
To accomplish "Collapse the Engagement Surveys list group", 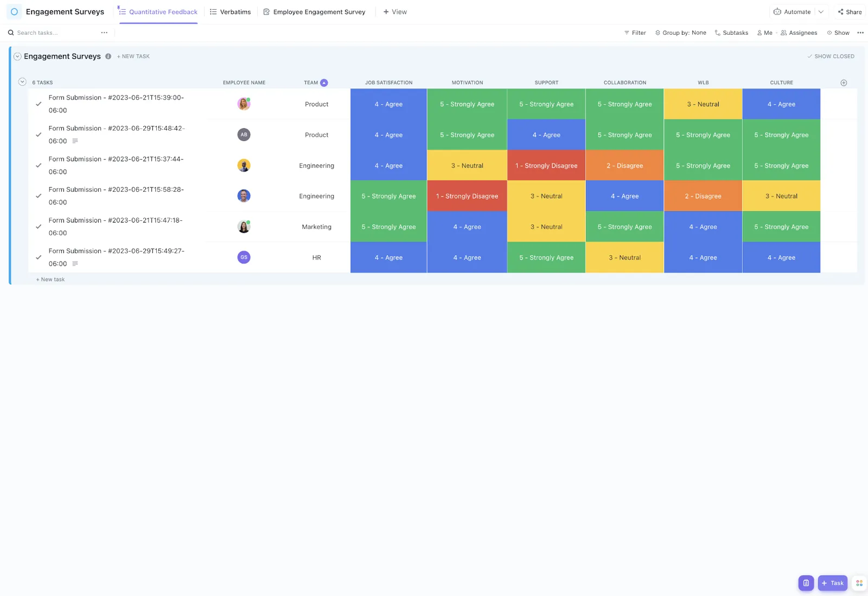I will click(17, 56).
